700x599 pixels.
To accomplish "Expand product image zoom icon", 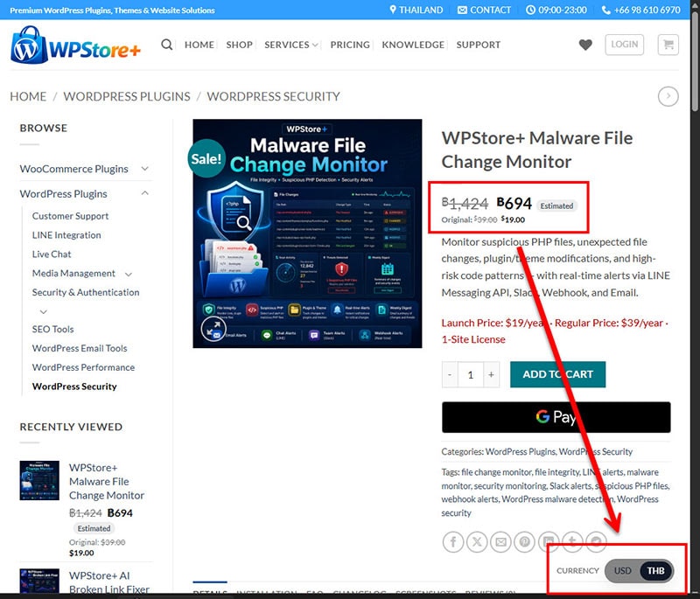I will click(x=213, y=329).
